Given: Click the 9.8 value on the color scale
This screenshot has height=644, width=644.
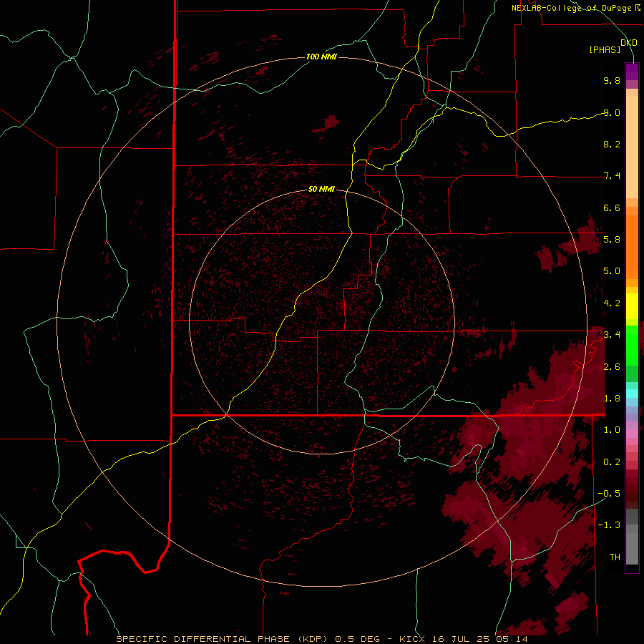Looking at the screenshot, I should pyautogui.click(x=612, y=80).
